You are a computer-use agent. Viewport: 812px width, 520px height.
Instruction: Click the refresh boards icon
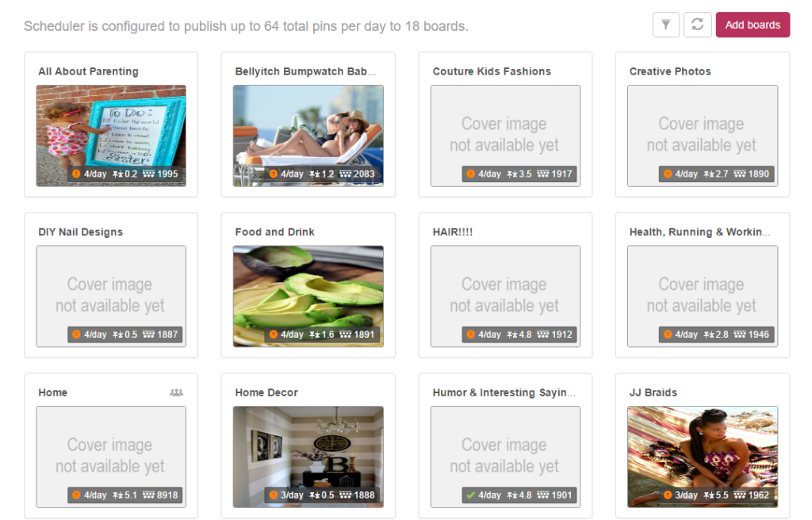tap(697, 25)
